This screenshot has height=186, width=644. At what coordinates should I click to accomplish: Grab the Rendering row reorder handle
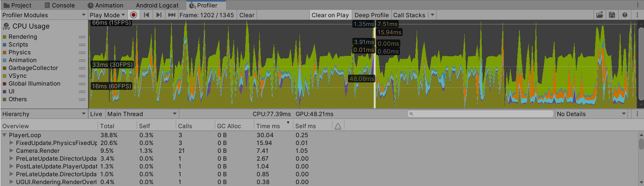pyautogui.click(x=82, y=37)
